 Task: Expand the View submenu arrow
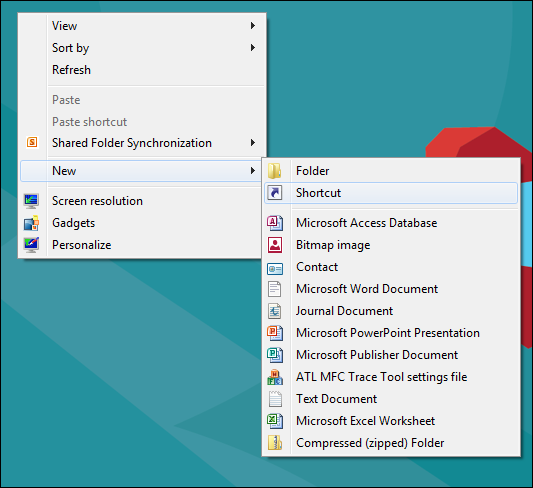click(x=253, y=25)
